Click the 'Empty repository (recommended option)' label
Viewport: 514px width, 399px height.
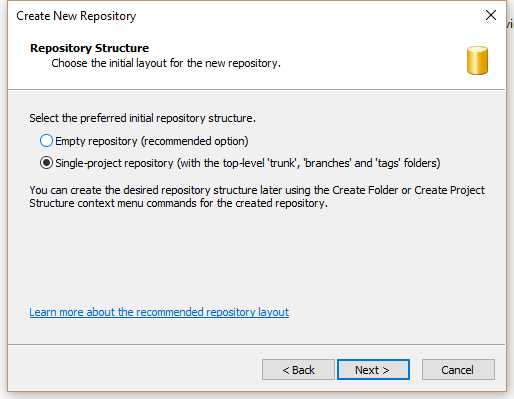tap(152, 141)
